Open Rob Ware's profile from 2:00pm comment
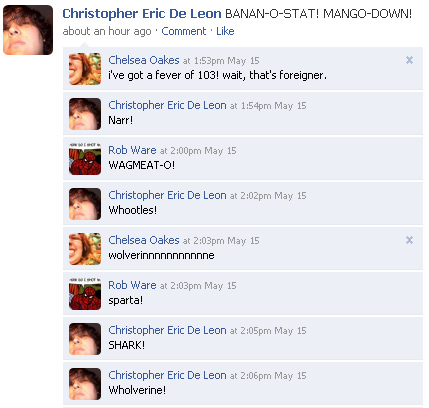 click(132, 150)
